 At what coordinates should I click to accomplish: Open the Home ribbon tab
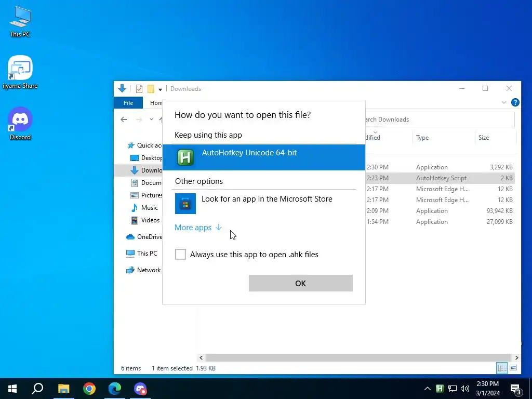pos(156,103)
